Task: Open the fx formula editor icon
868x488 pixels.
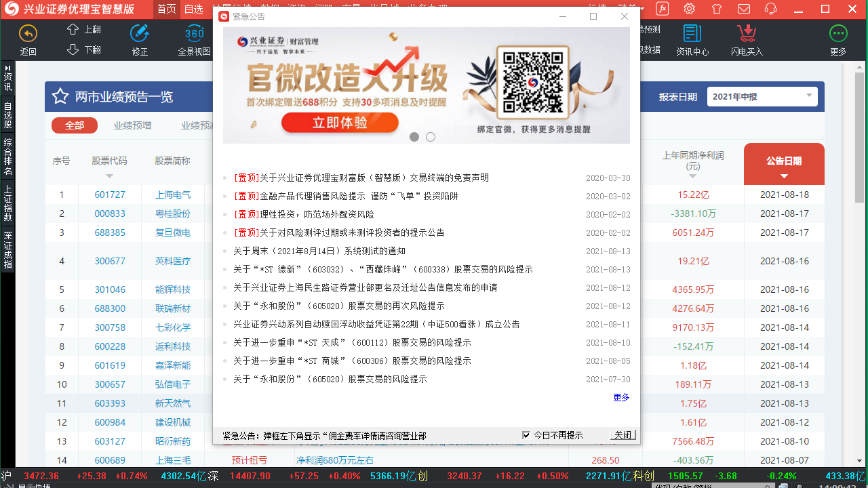Action: click(661, 9)
